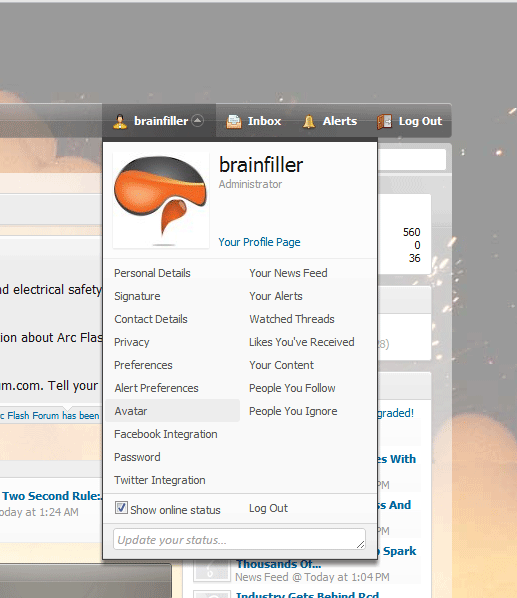The image size is (517, 598).
Task: Toggle the Show online status checkbox
Action: pyautogui.click(x=121, y=508)
